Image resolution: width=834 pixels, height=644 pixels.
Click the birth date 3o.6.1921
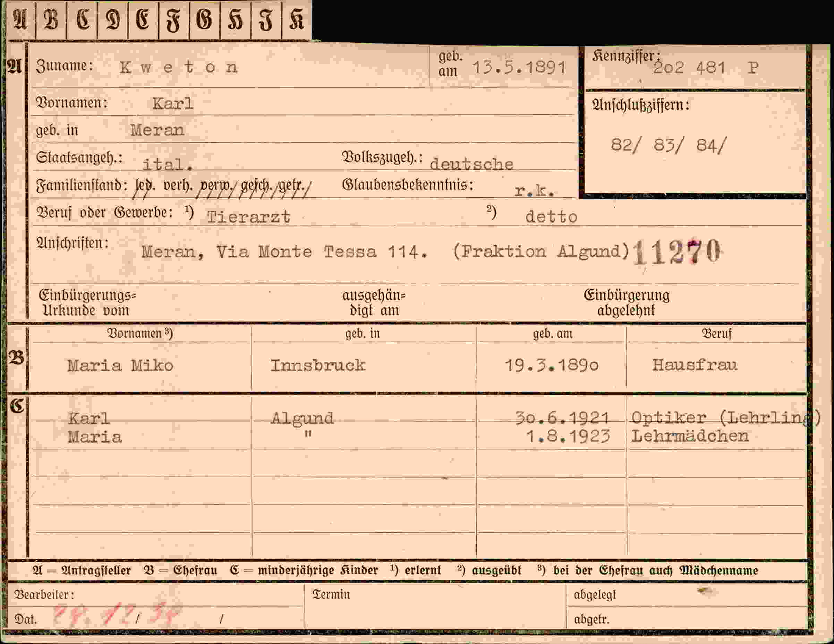click(562, 418)
